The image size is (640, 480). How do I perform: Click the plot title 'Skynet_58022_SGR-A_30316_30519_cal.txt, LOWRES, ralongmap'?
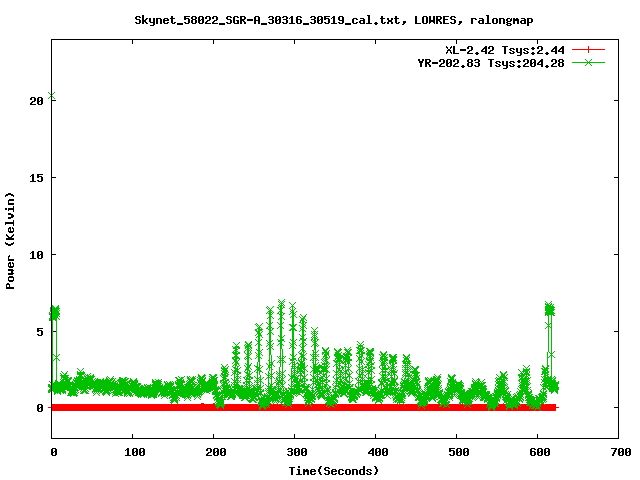tap(333, 20)
